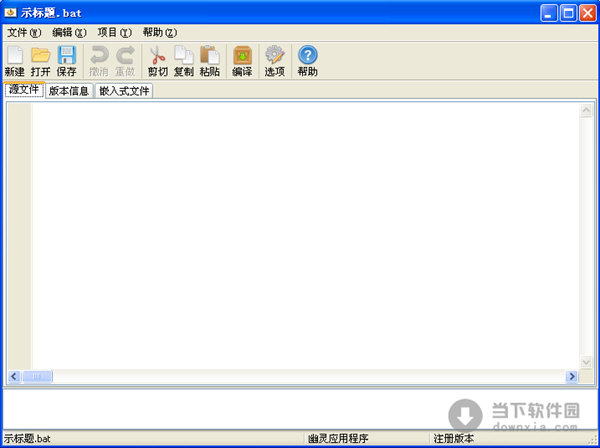This screenshot has width=600, height=448.
Task: Click the output message pane below editor
Action: point(300,409)
